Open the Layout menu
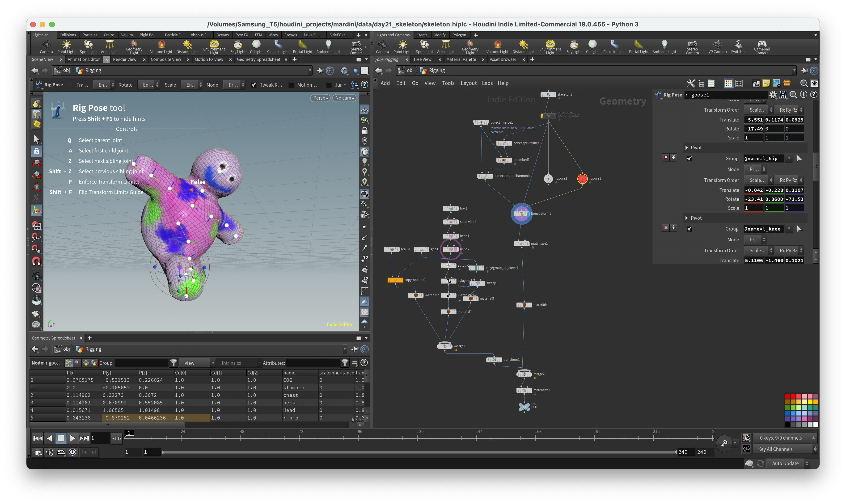This screenshot has width=846, height=504. coord(468,83)
